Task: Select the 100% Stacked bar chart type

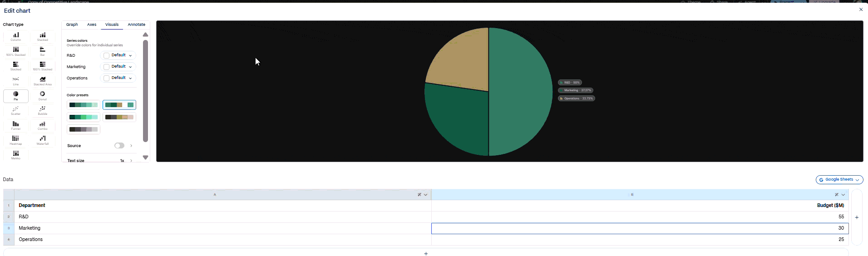Action: pyautogui.click(x=43, y=66)
